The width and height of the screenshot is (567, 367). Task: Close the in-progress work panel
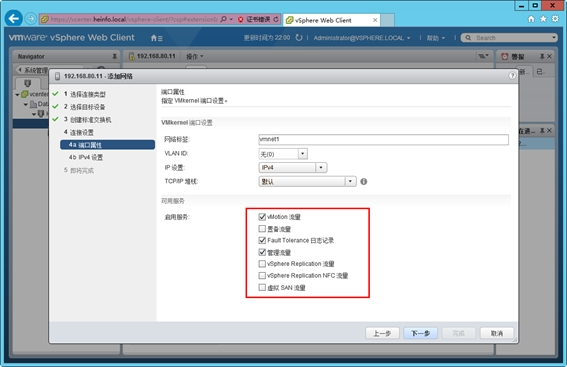point(549,131)
